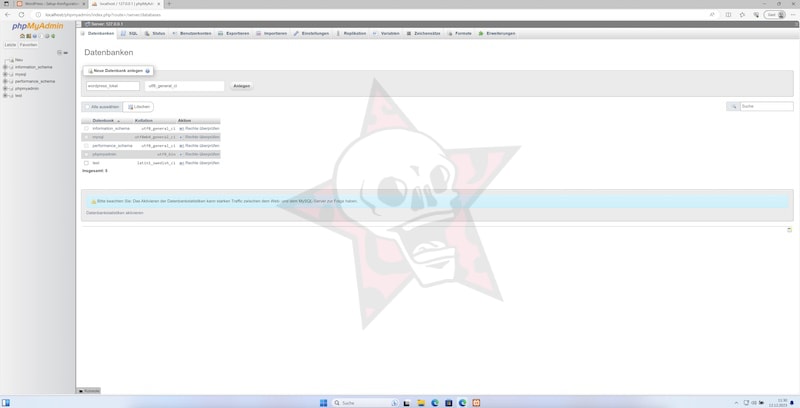The image size is (800, 408).
Task: Click the notification bell in system tray
Action: tap(792, 403)
